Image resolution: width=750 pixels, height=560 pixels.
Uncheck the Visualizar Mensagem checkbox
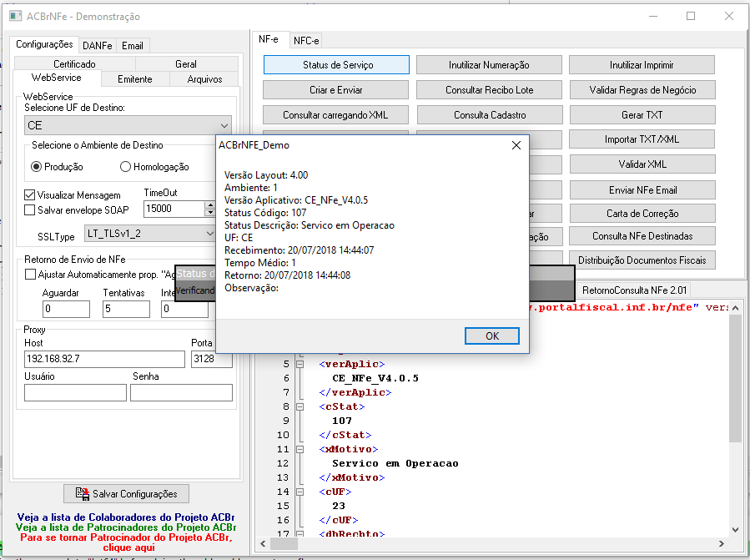tap(30, 194)
